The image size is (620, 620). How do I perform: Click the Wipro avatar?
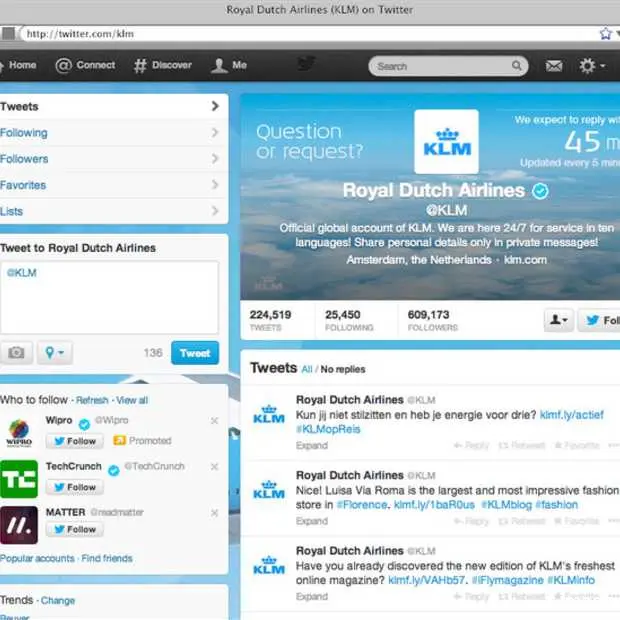point(19,433)
